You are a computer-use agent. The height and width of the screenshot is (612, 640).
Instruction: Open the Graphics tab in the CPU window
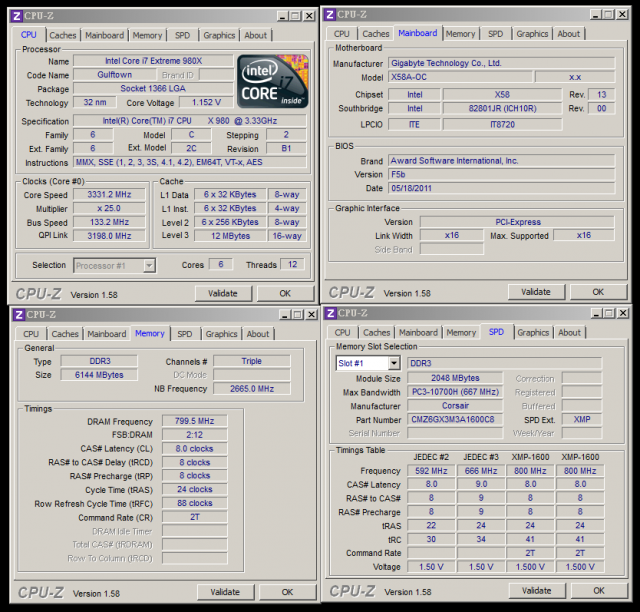click(x=219, y=36)
